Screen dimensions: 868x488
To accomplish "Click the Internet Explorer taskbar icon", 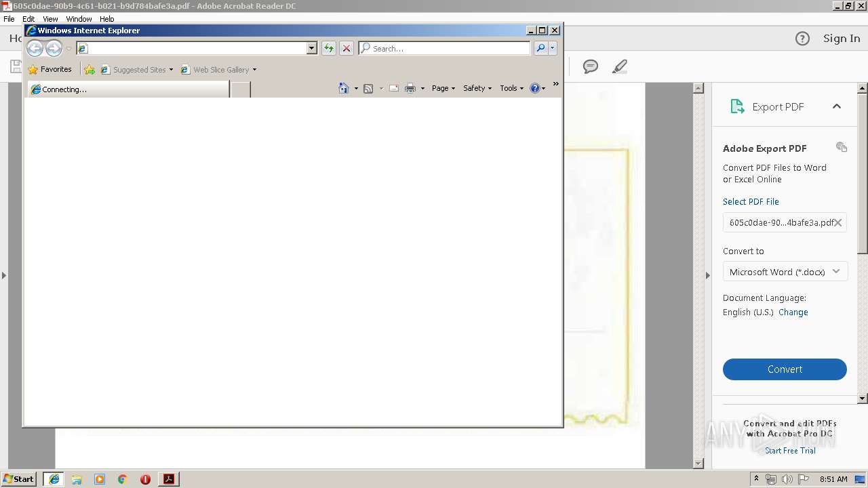I will [x=54, y=479].
